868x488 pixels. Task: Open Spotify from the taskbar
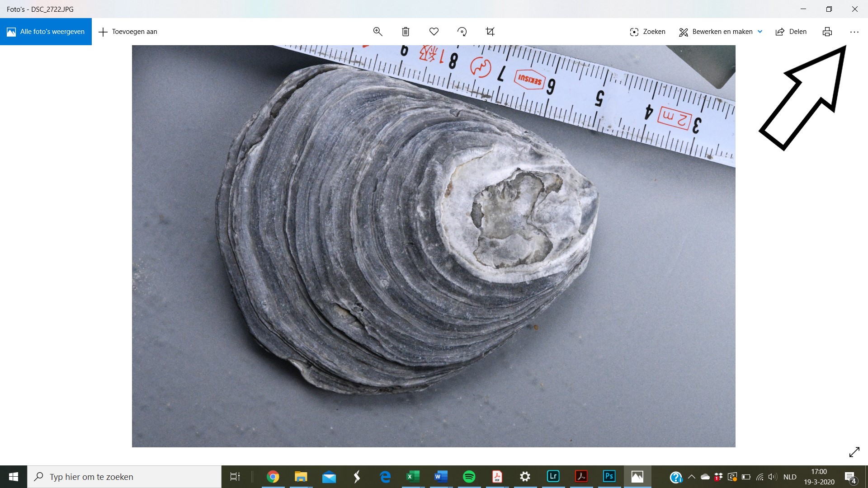tap(469, 476)
